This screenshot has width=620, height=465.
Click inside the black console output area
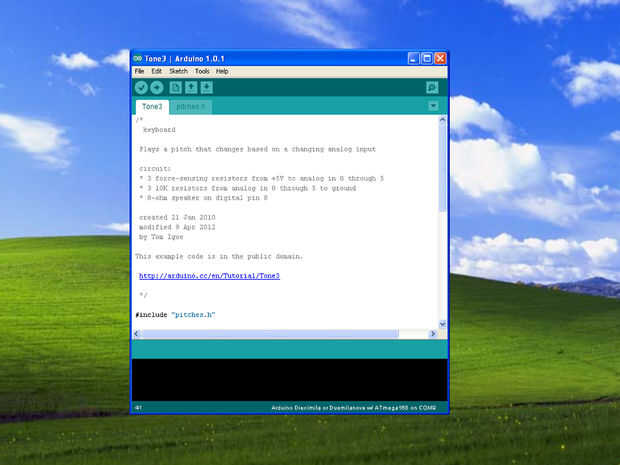point(289,380)
